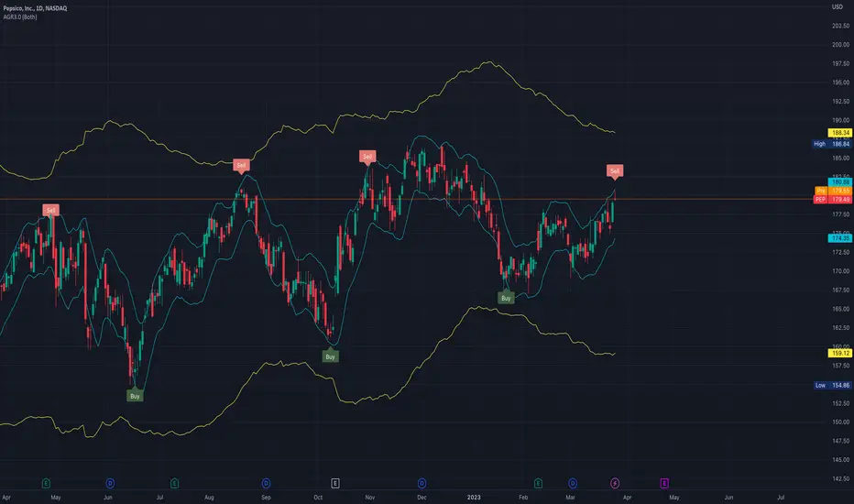Click the upper cyan 180.88 price label
Image resolution: width=854 pixels, height=504 pixels.
pos(839,182)
